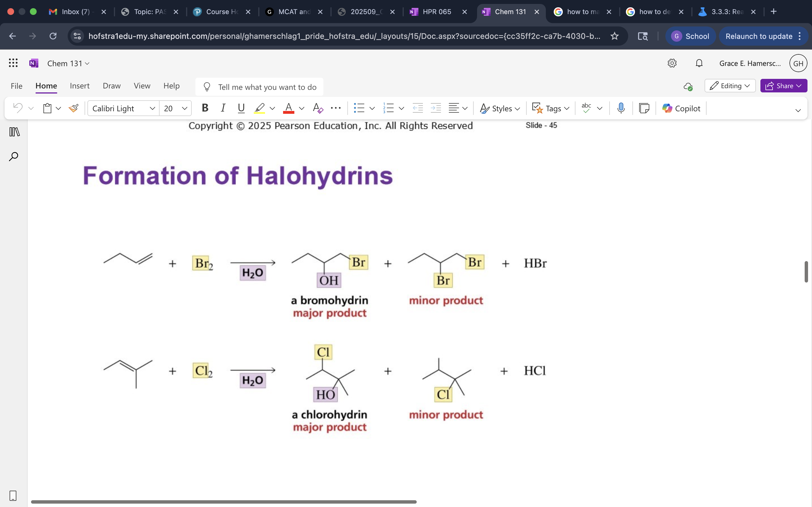Click the purple Share button
The image size is (812, 507).
784,86
